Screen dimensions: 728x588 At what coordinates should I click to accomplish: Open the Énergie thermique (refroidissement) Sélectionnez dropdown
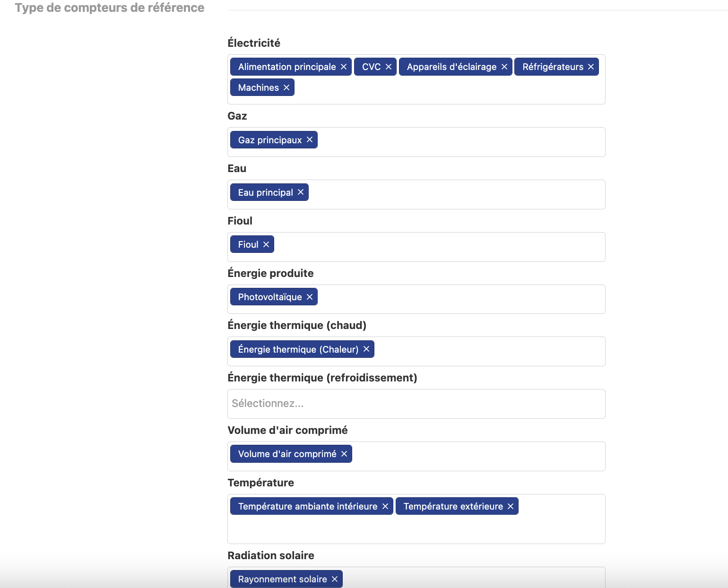416,404
